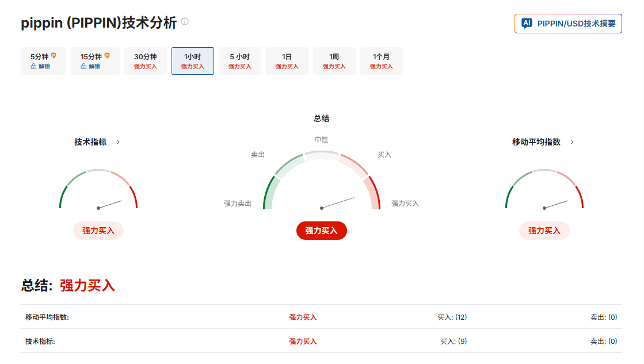Image resolution: width=644 pixels, height=364 pixels.
Task: Click the small 移动平均指数 gauge dial
Action: click(544, 189)
